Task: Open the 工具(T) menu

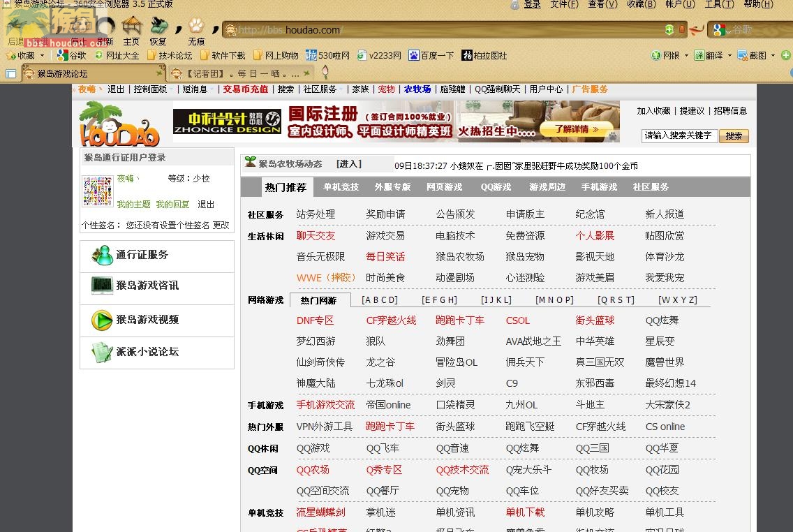Action: pos(719,5)
